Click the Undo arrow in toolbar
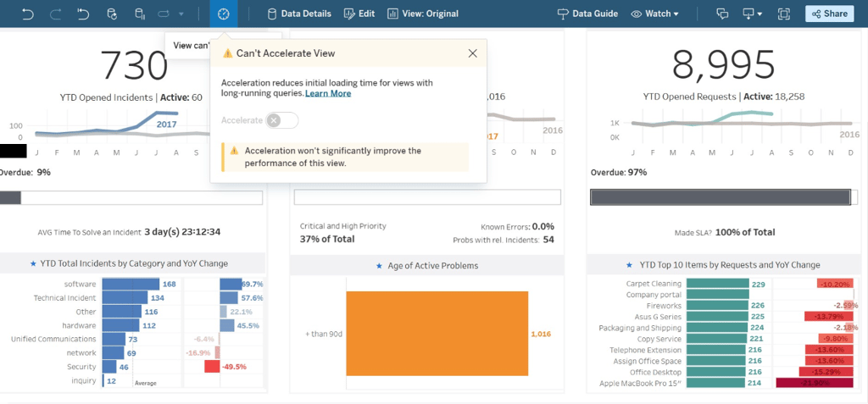The height and width of the screenshot is (404, 868). (28, 14)
